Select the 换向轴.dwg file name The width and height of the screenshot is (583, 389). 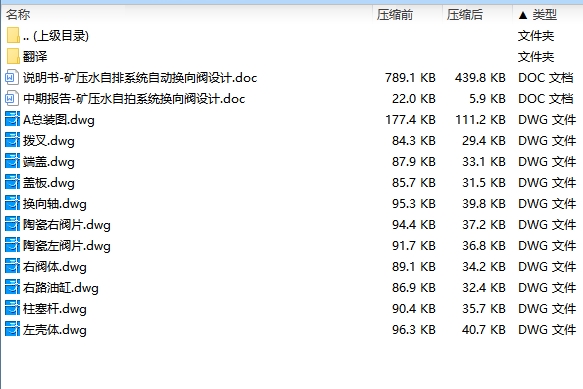tap(55, 204)
